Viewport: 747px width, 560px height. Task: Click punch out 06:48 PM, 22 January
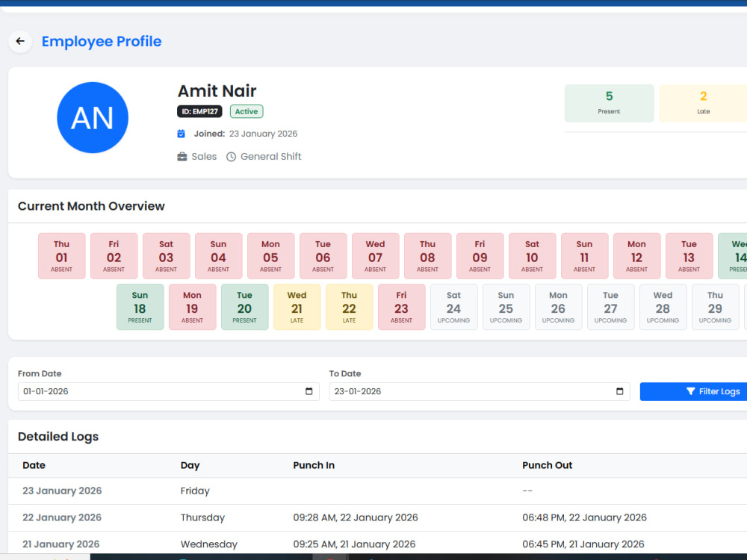(585, 517)
